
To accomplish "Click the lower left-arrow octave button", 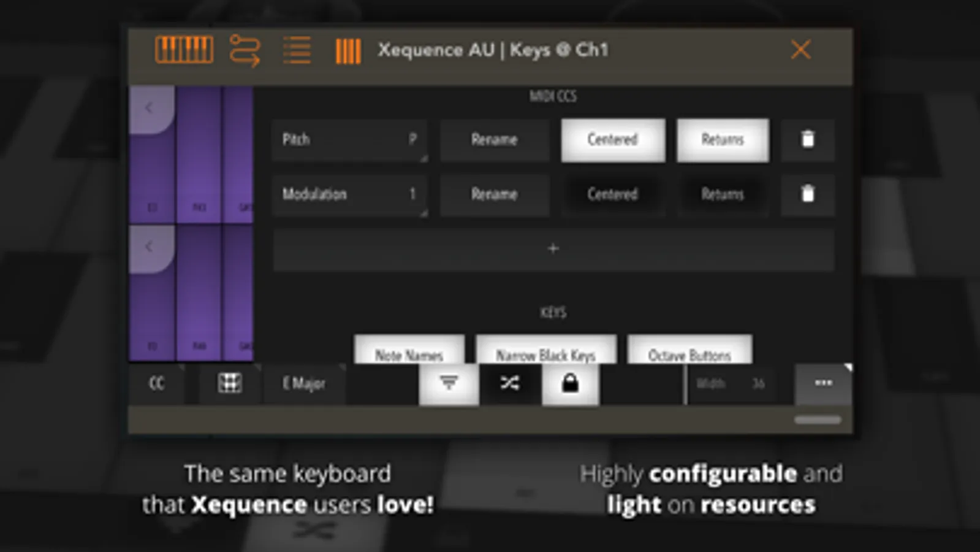I will coord(151,248).
